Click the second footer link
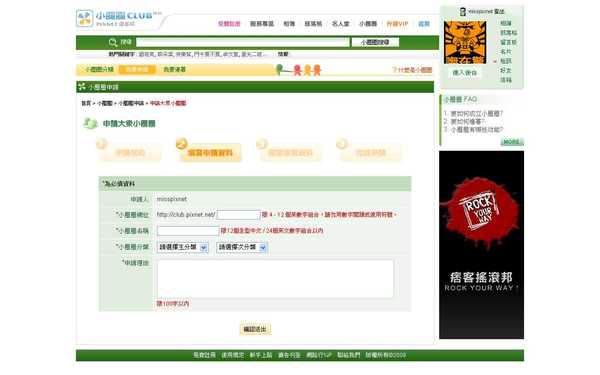Viewport: 600px width, 375px height. [x=233, y=355]
